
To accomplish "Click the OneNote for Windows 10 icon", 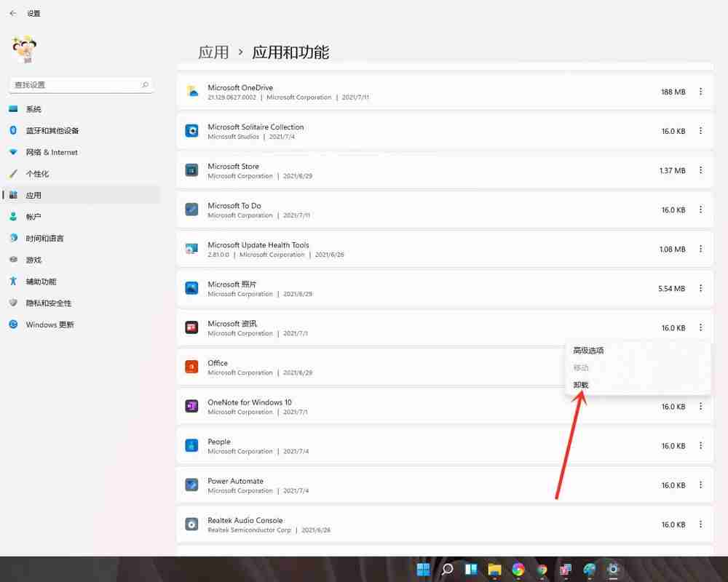I will point(191,406).
